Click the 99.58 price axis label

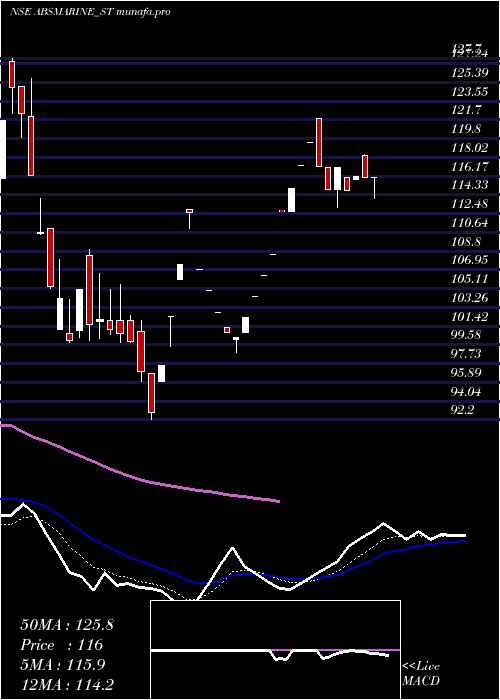coord(468,335)
